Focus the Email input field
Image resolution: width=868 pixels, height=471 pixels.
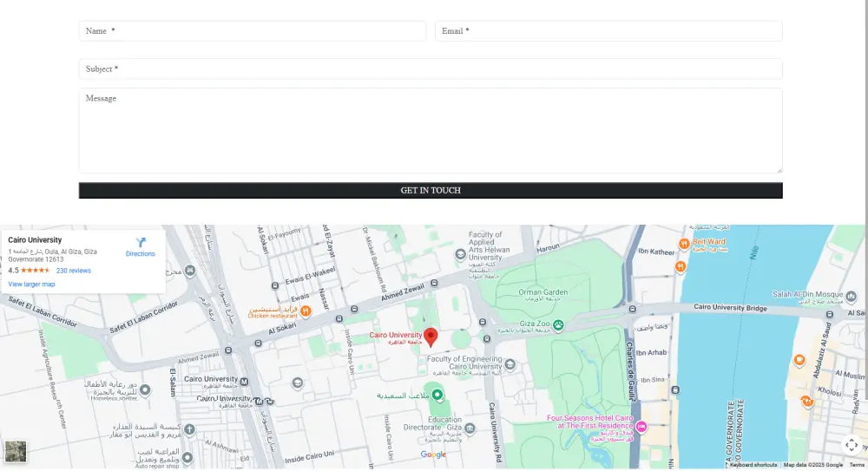[608, 31]
